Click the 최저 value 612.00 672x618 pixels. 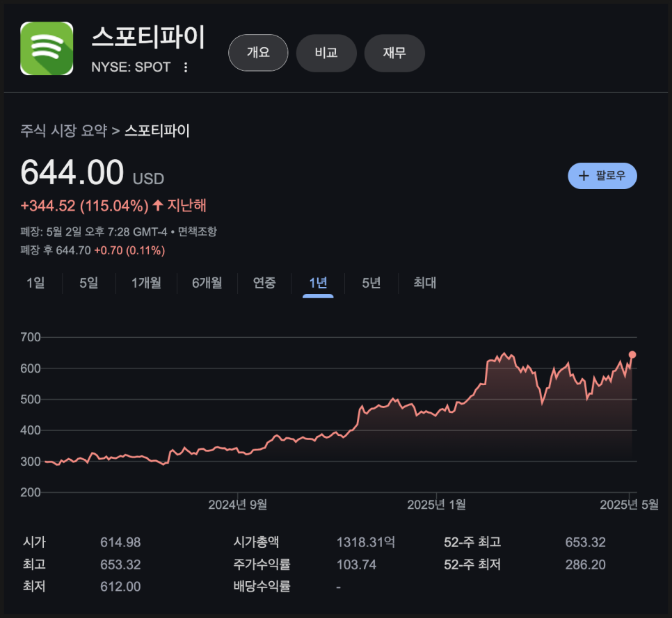point(120,586)
